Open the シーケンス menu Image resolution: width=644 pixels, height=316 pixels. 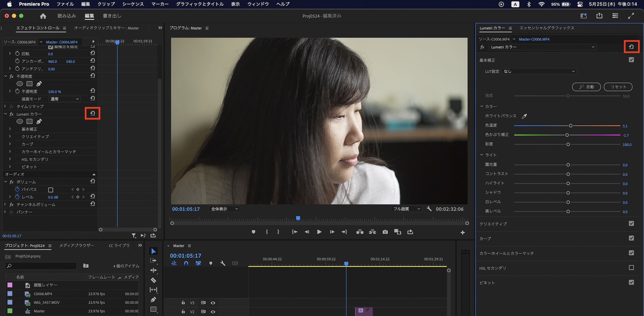click(133, 4)
